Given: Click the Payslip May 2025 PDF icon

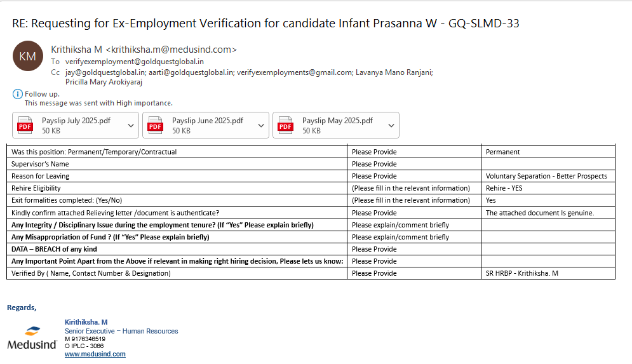Looking at the screenshot, I should (x=286, y=125).
